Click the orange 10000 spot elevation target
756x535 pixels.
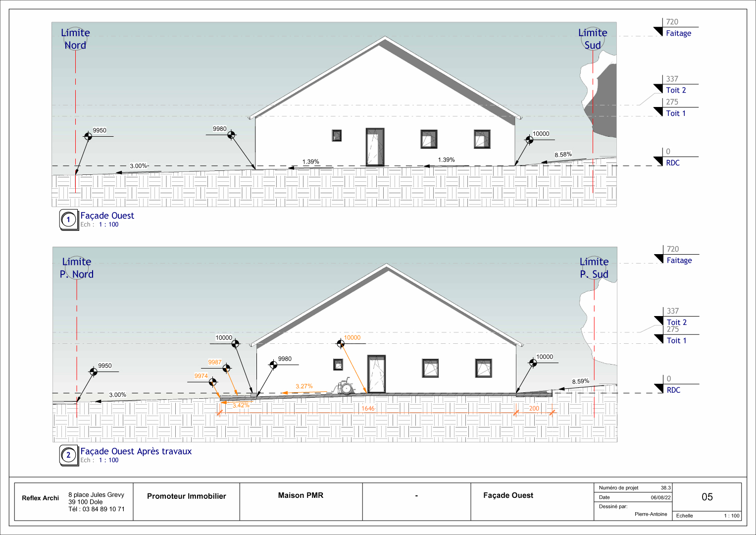click(x=340, y=344)
